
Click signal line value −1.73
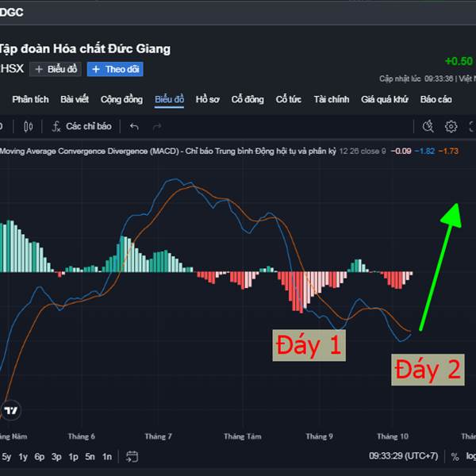[x=448, y=152]
